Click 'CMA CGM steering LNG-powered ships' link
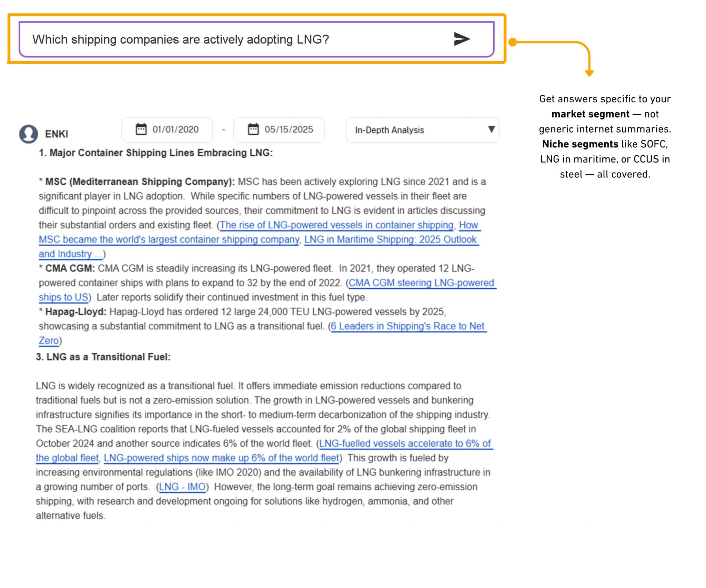 click(x=423, y=283)
